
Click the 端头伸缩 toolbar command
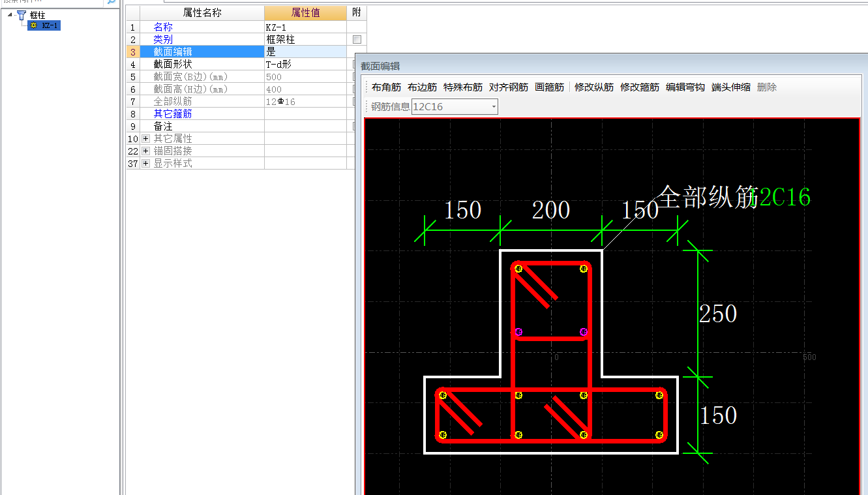[731, 87]
